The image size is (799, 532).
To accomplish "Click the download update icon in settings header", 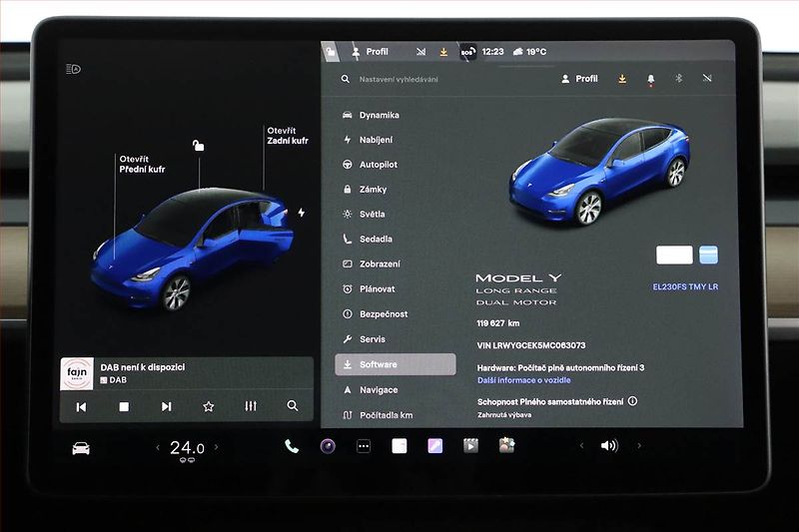I will click(622, 79).
